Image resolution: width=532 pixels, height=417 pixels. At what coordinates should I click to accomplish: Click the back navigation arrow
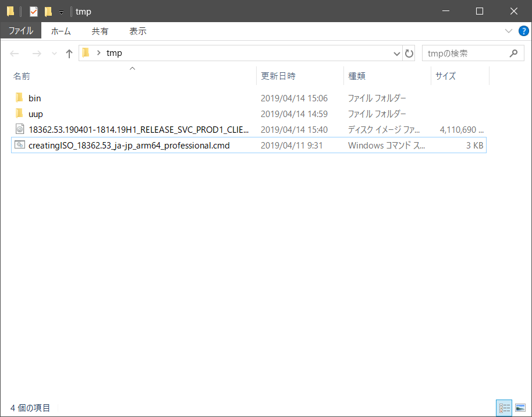pyautogui.click(x=14, y=53)
